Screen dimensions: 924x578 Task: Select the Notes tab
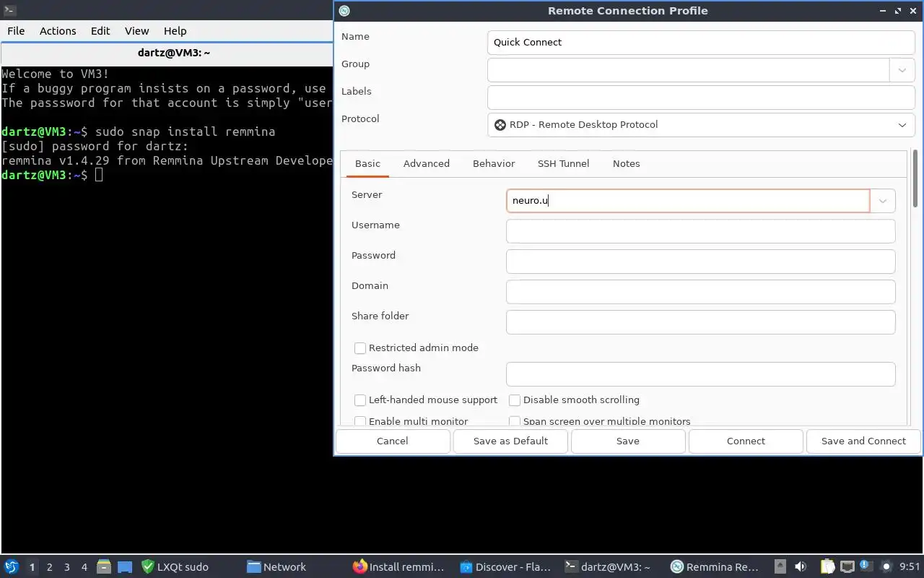pos(627,164)
